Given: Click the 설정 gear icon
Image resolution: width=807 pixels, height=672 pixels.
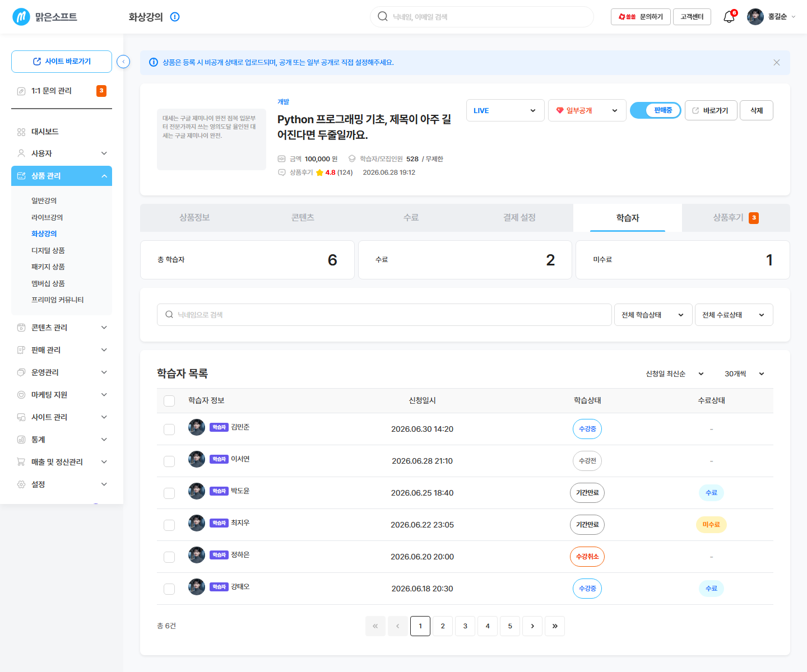Looking at the screenshot, I should point(21,484).
